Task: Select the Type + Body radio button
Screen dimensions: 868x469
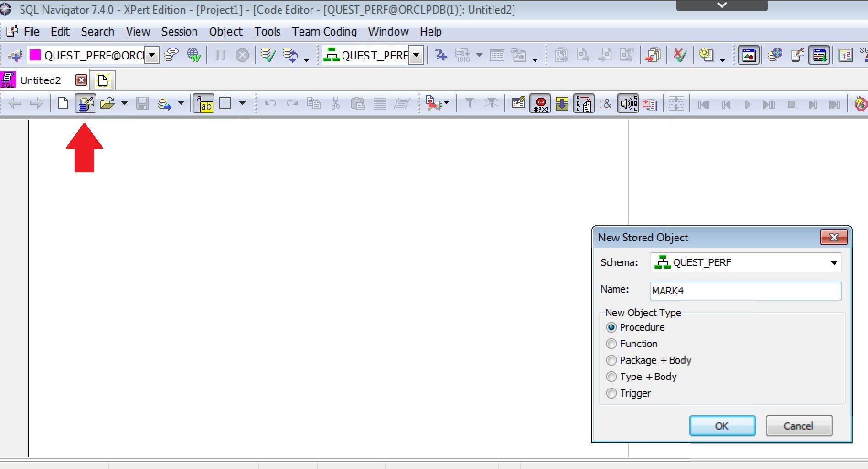Action: 611,377
